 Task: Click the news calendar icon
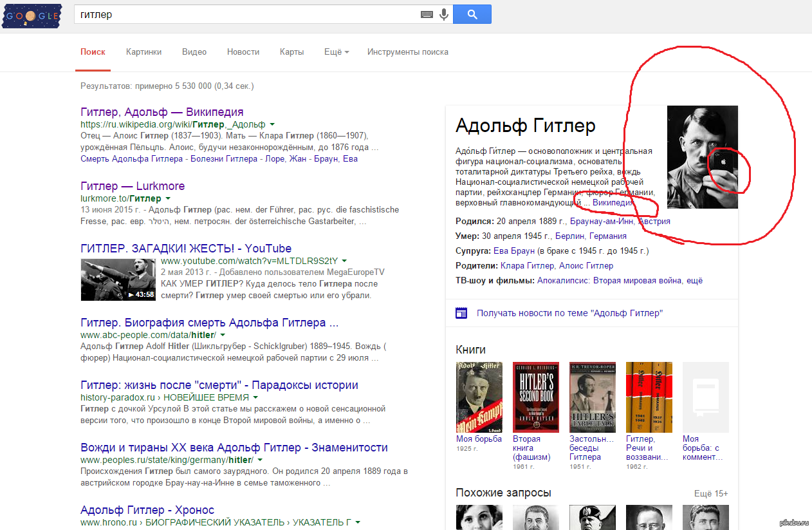click(x=461, y=313)
